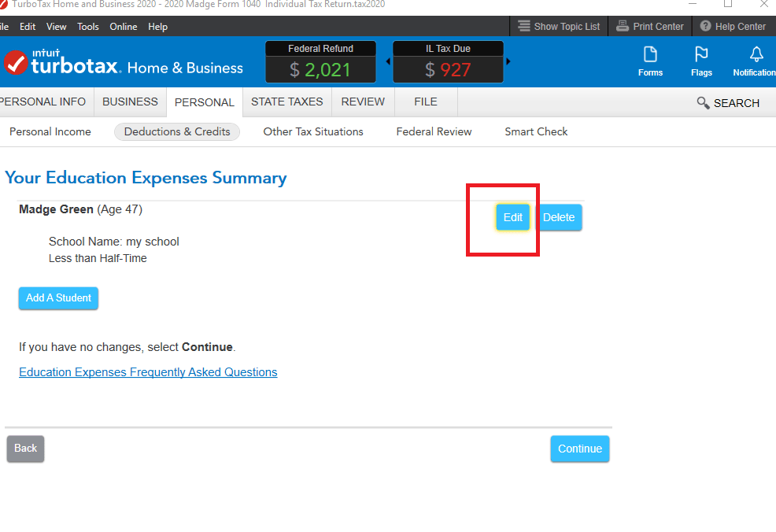Open Education Expenses Frequently Asked Questions
This screenshot has width=776, height=532.
click(x=148, y=371)
